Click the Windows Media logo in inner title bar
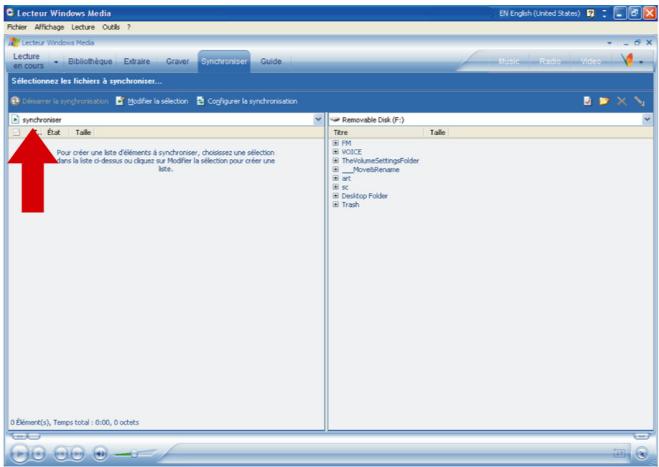This screenshot has height=467, width=659. coord(14,42)
